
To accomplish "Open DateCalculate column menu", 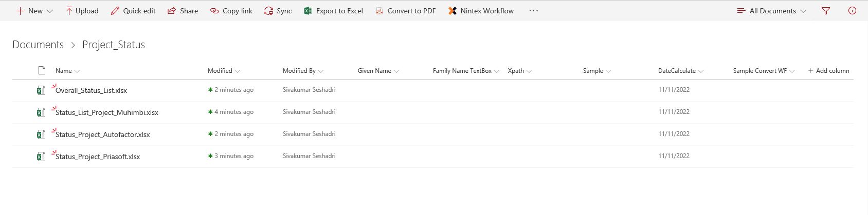I will point(681,71).
